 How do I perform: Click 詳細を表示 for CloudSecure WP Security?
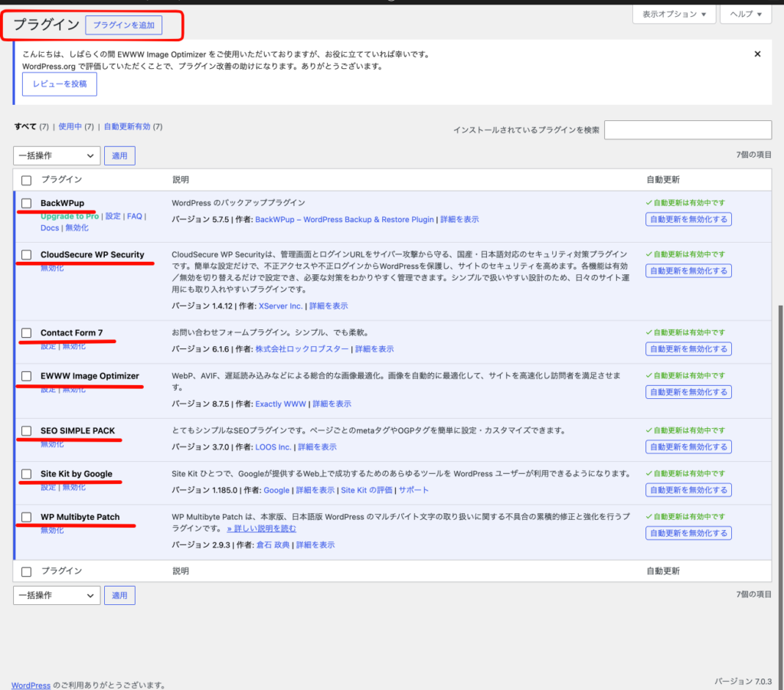[328, 306]
